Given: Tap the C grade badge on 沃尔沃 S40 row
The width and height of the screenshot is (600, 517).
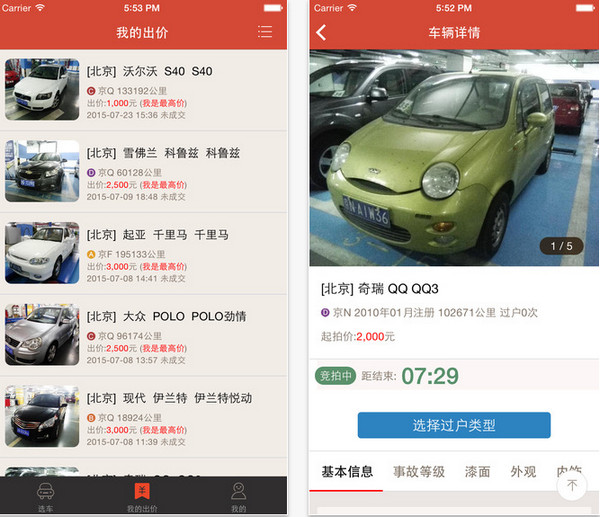Looking at the screenshot, I should coord(91,91).
